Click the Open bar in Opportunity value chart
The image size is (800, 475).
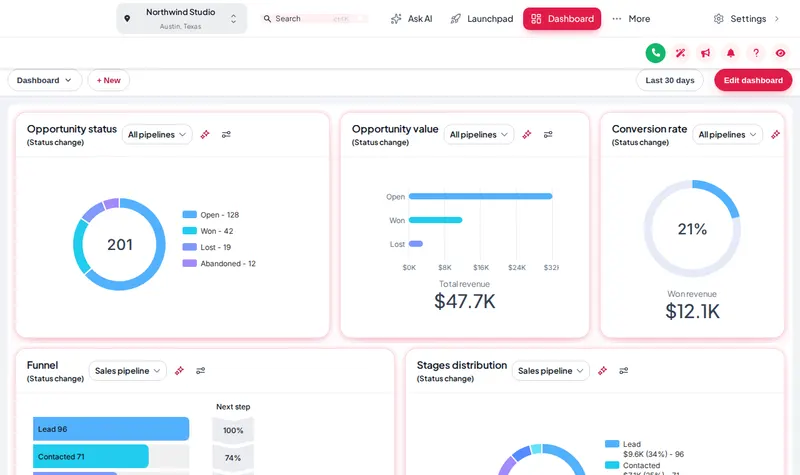tap(481, 196)
